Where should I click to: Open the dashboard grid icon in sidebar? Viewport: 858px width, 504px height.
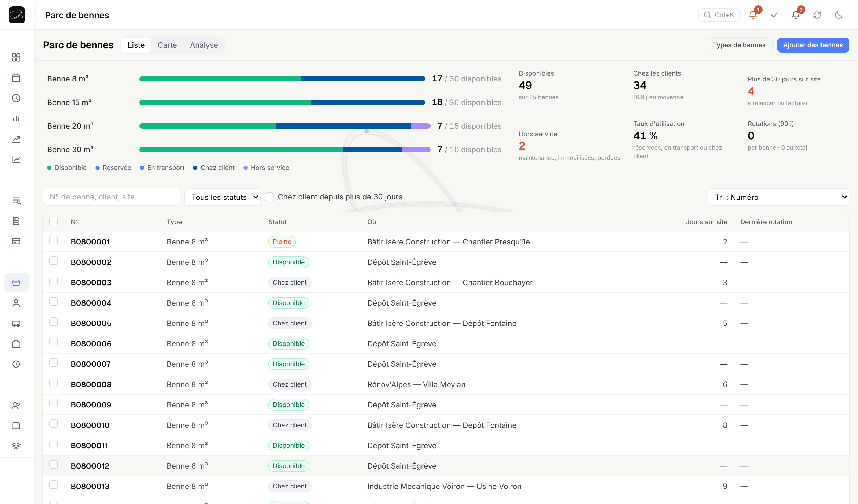16,57
